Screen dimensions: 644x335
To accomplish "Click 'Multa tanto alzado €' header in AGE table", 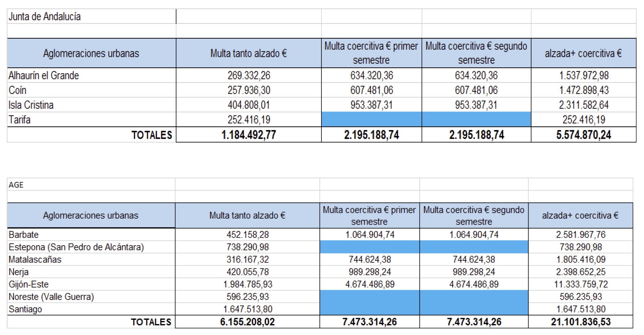I will click(247, 216).
